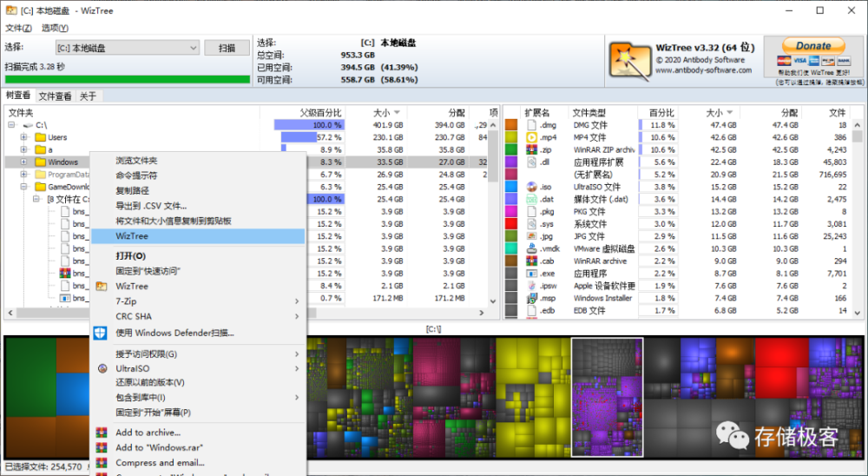Collapse the C:\ root tree node
Viewport: 868px width, 476px height.
(12, 125)
